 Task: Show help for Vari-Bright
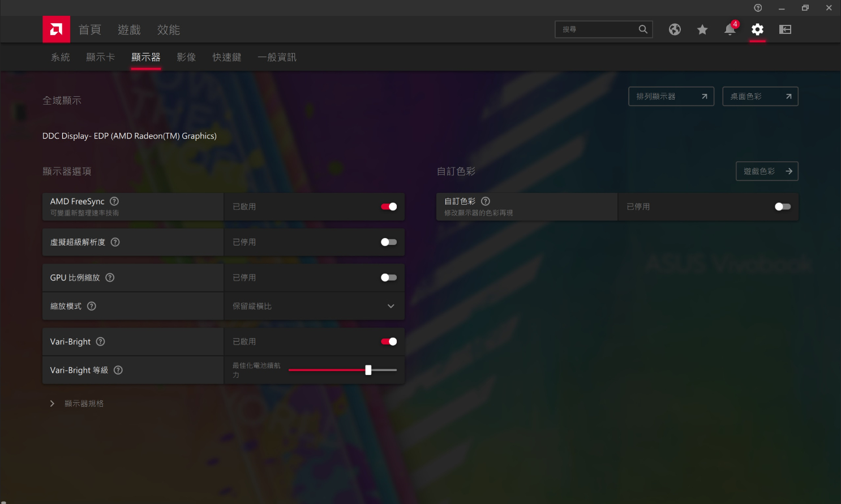click(x=100, y=342)
